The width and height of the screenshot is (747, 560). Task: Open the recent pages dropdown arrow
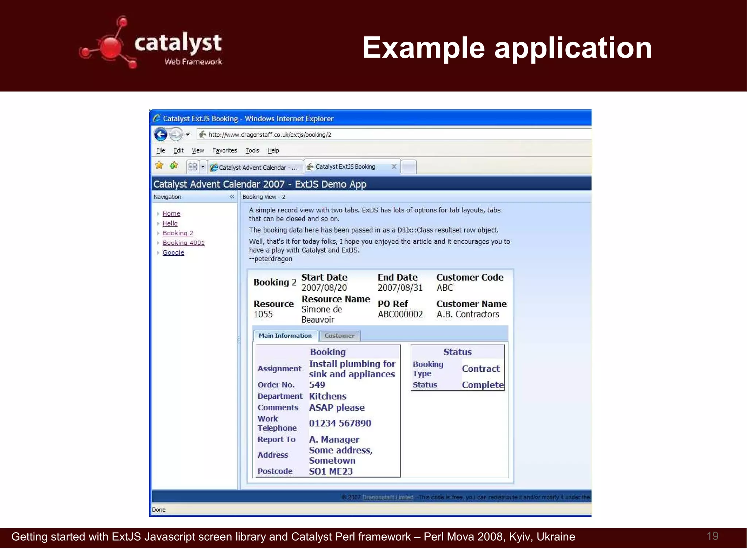(x=188, y=135)
